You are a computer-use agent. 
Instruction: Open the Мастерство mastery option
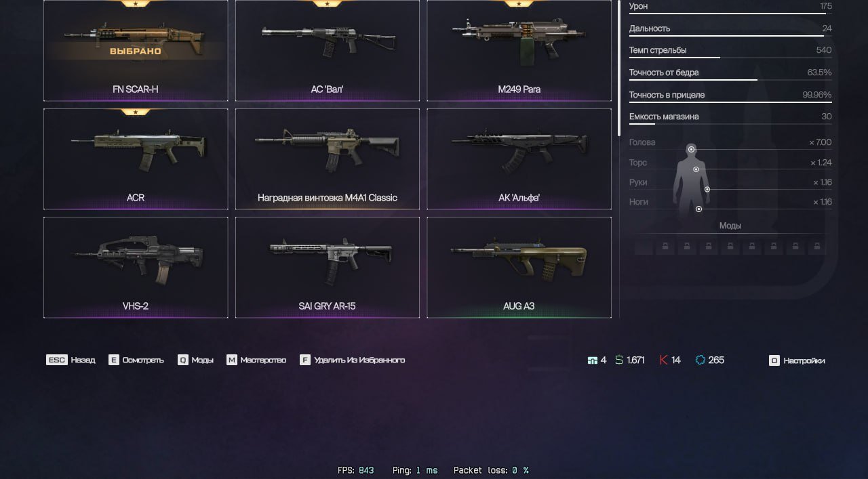pos(256,360)
